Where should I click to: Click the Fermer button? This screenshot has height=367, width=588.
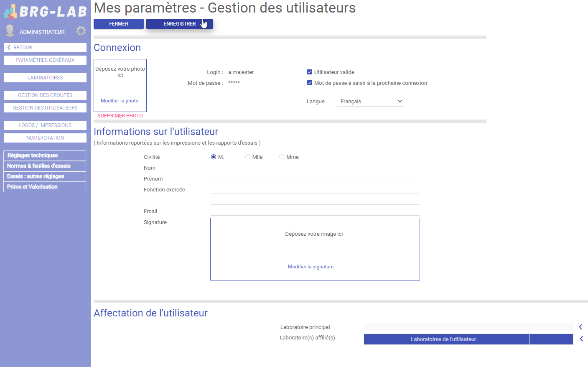[x=119, y=24]
